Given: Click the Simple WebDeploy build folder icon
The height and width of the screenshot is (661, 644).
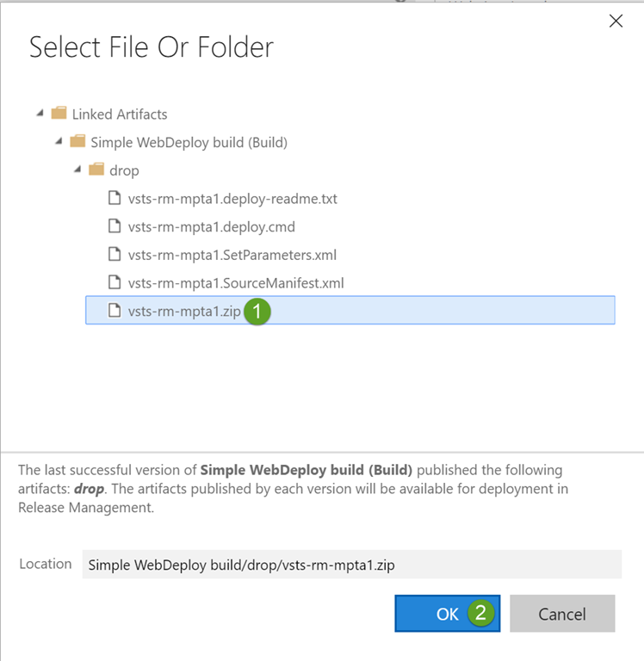Looking at the screenshot, I should [77, 142].
